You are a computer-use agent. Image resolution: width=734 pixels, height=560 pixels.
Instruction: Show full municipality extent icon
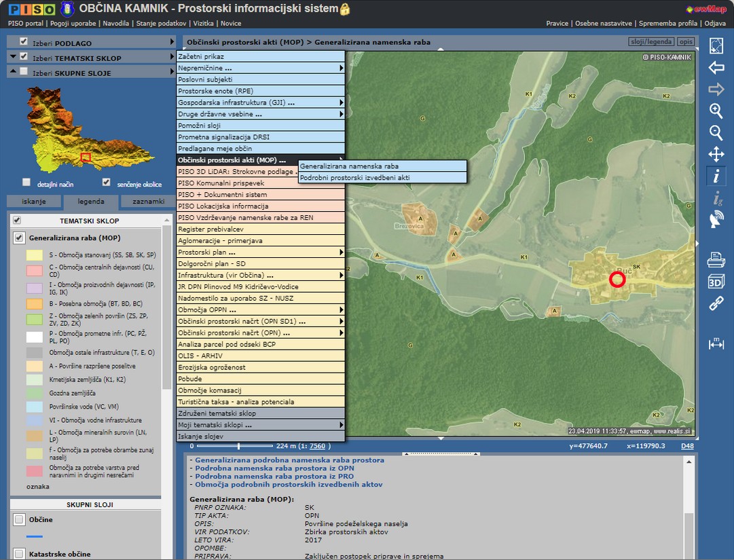click(716, 46)
